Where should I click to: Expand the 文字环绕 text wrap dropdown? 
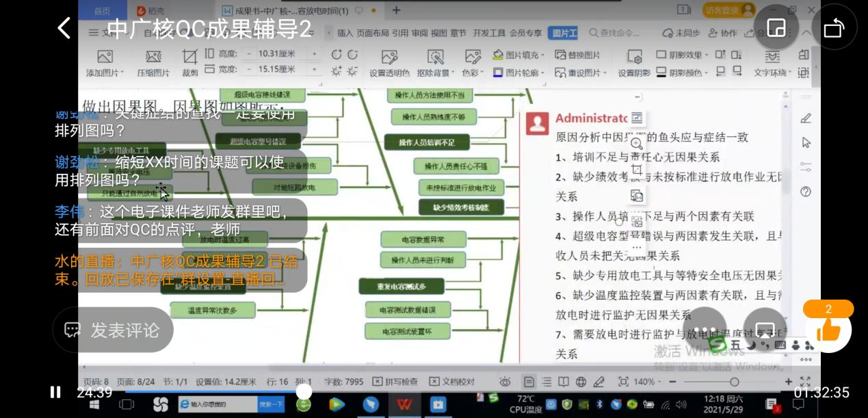pyautogui.click(x=791, y=73)
